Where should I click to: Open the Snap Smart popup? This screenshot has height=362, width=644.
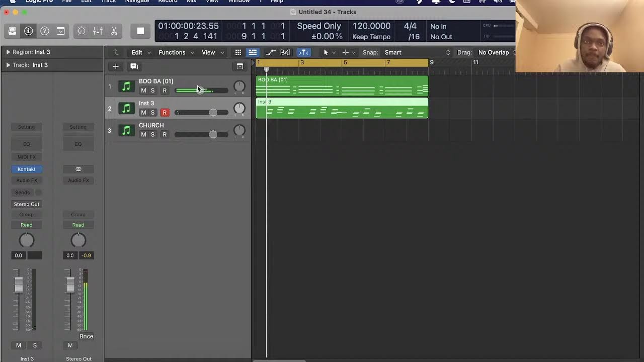pyautogui.click(x=417, y=52)
